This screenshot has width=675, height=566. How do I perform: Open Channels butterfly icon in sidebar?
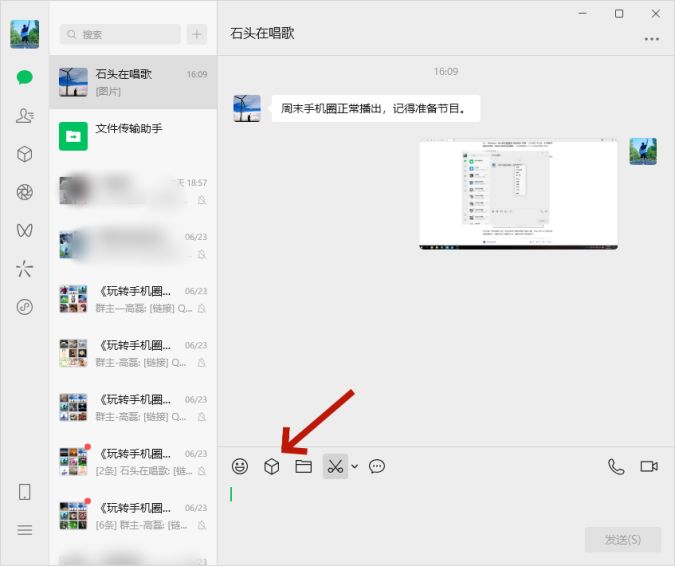click(x=25, y=230)
